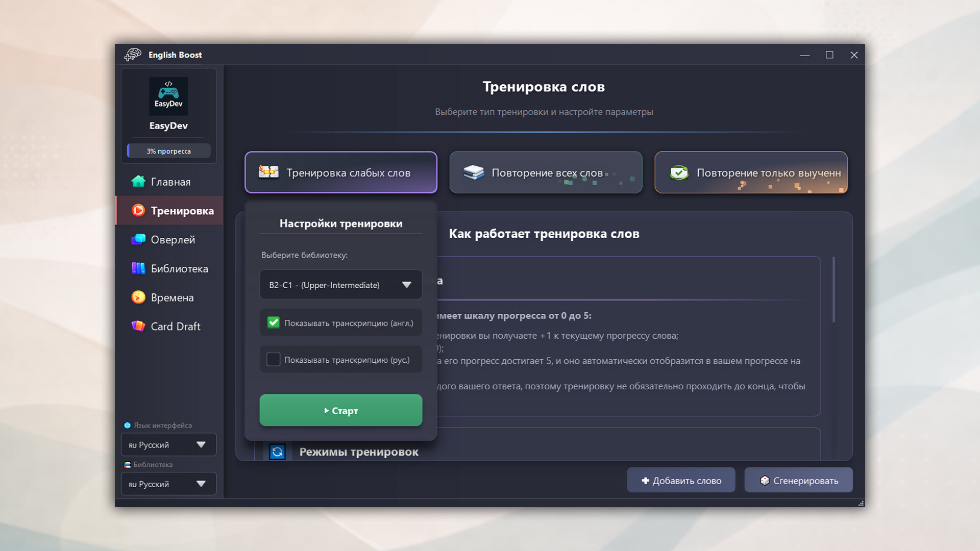Click the Библиотека books icon
Viewport: 980px width, 551px height.
click(x=139, y=268)
